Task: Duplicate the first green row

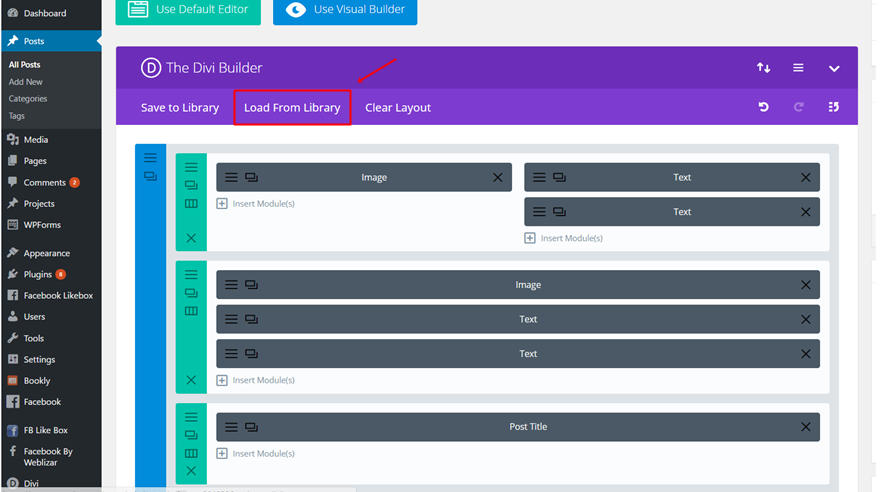Action: click(191, 185)
